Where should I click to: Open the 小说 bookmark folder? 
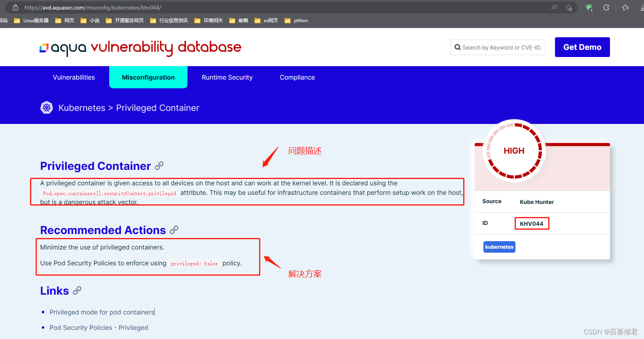(x=90, y=21)
